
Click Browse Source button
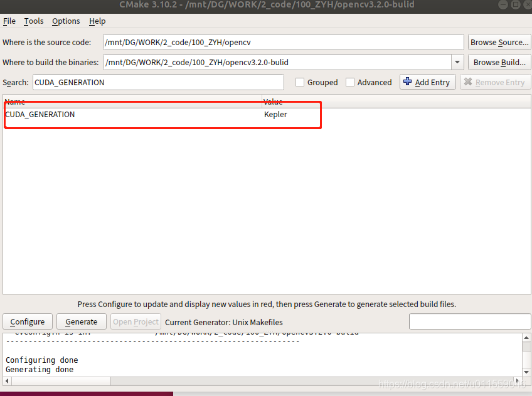(499, 43)
